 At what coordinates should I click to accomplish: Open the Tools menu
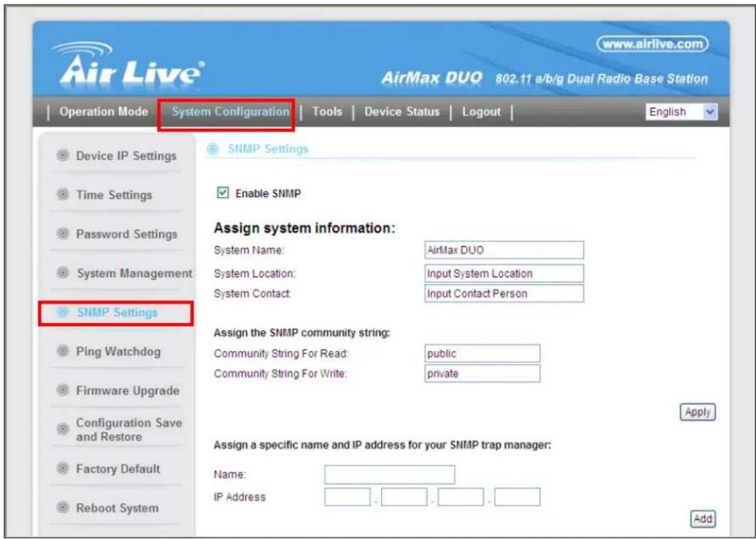click(x=327, y=112)
